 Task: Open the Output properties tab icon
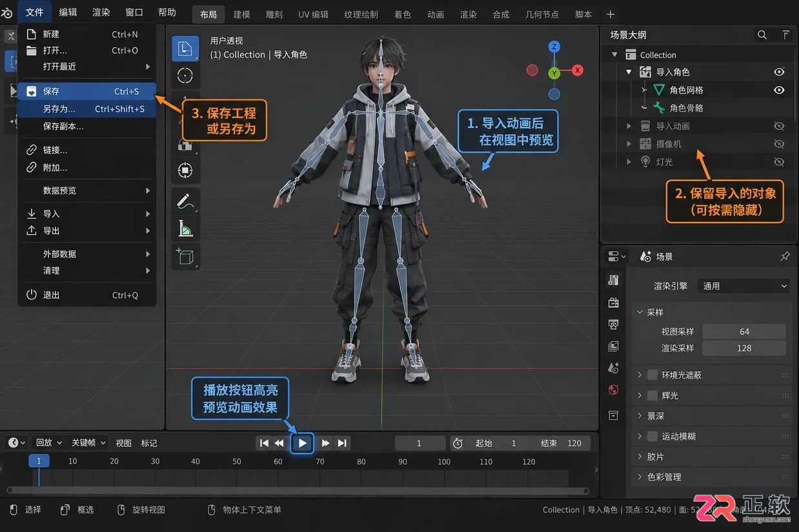(614, 324)
